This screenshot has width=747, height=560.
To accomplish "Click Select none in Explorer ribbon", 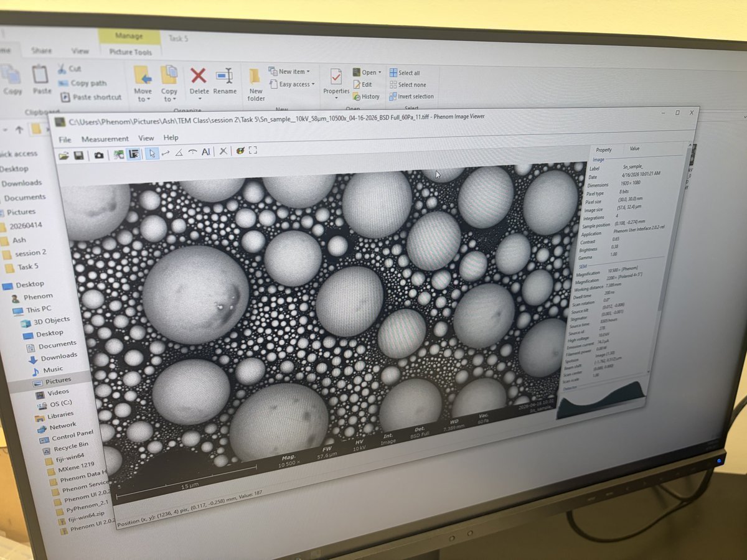I will point(408,85).
